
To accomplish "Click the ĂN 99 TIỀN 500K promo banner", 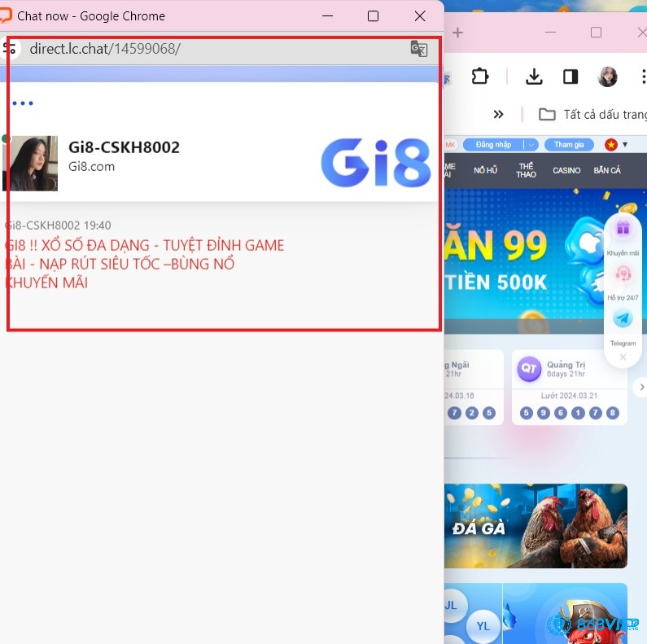I will [524, 260].
